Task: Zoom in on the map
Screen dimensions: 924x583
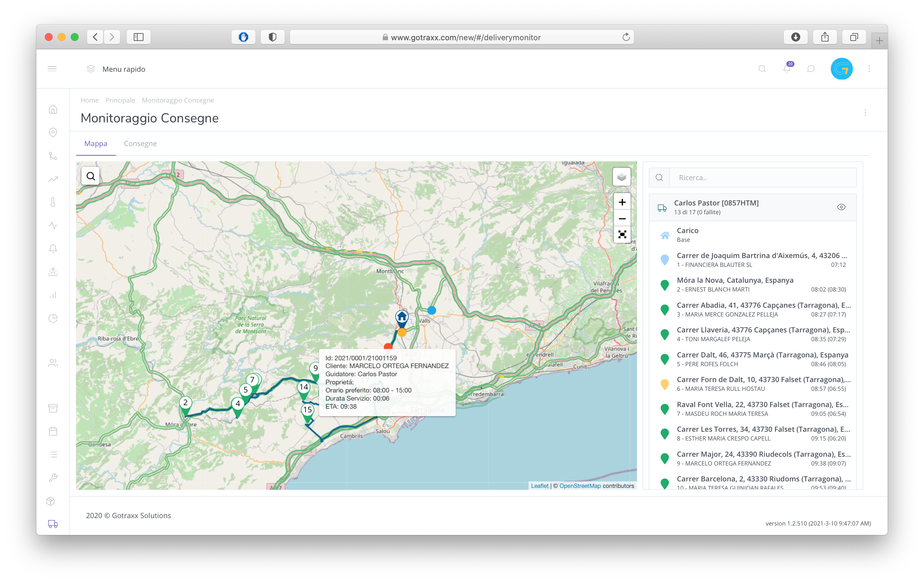Action: (622, 202)
